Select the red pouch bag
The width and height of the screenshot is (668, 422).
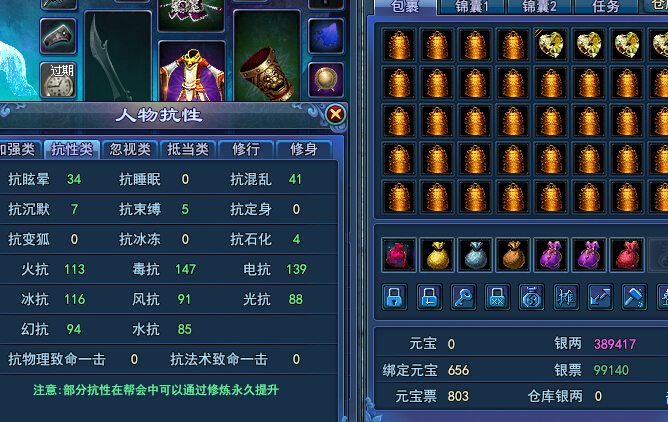pyautogui.click(x=627, y=255)
